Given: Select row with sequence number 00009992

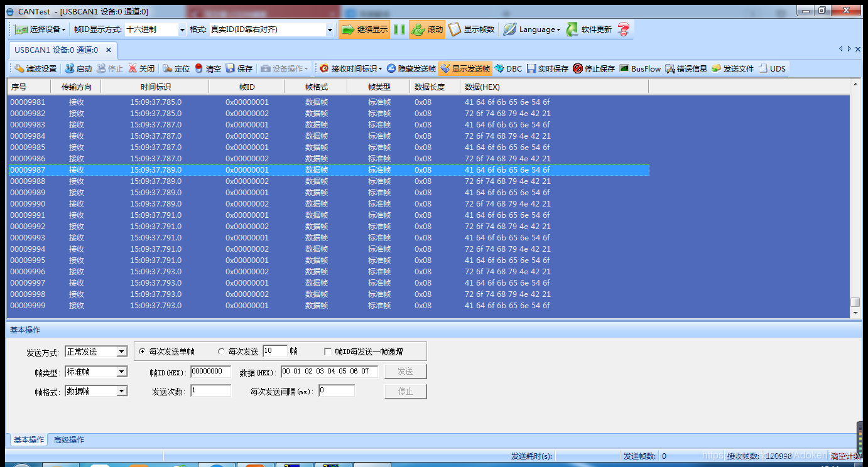Looking at the screenshot, I should click(328, 227).
